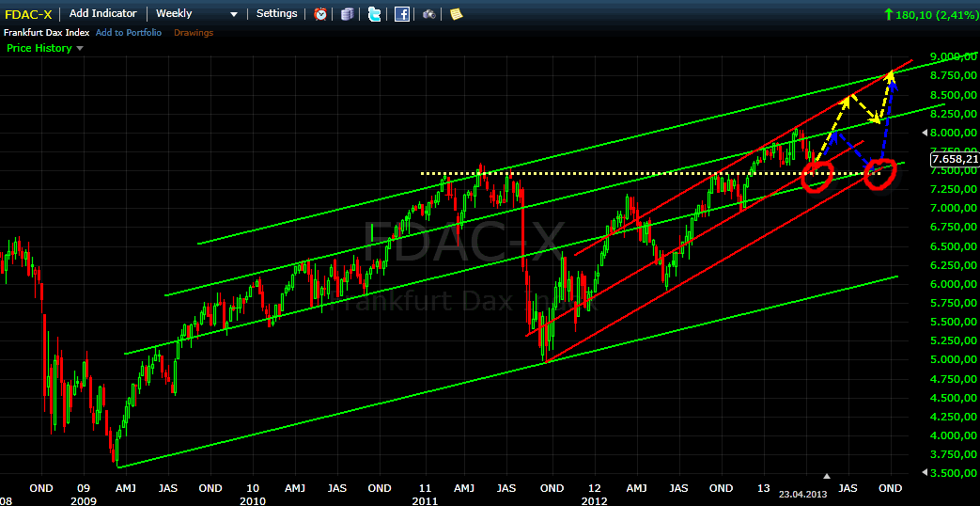Image resolution: width=980 pixels, height=506 pixels.
Task: Click Frankfurt Dax Index name label
Action: point(47,33)
